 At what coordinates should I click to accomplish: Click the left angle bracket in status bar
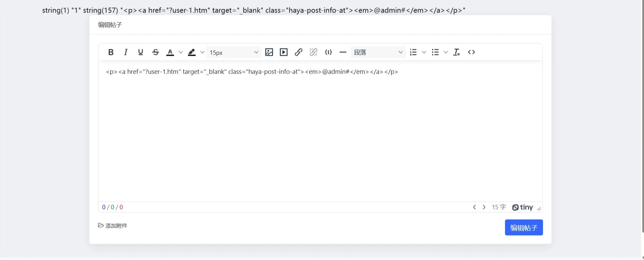(475, 207)
